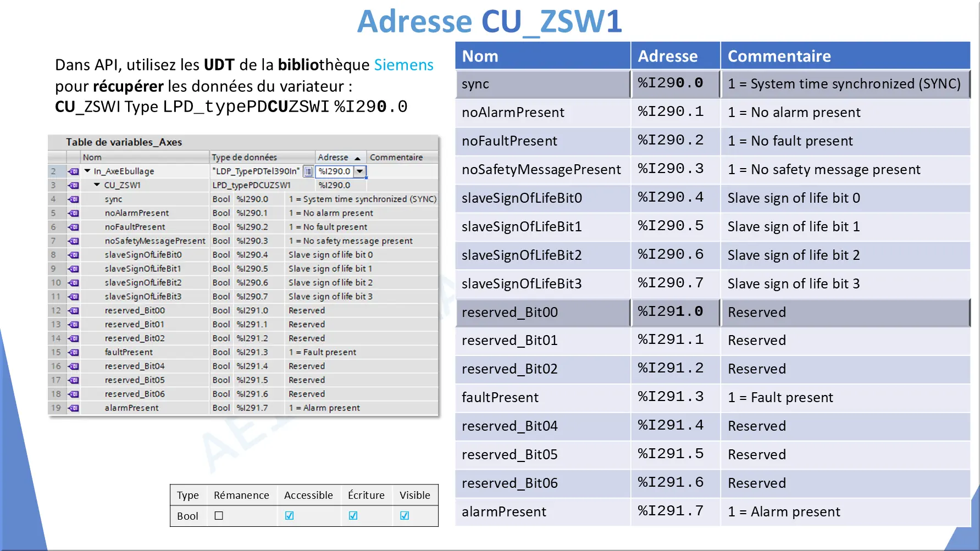
Task: Click the tag icon in the sync row
Action: click(74, 199)
